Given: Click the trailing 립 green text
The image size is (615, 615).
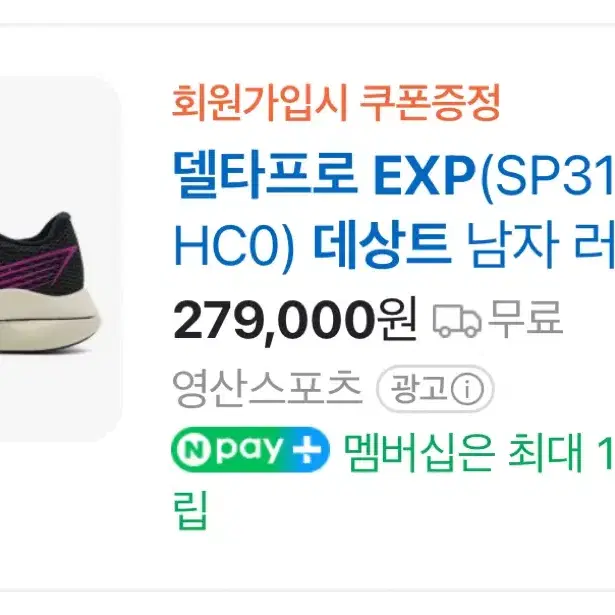Looking at the screenshot, I should tap(190, 510).
